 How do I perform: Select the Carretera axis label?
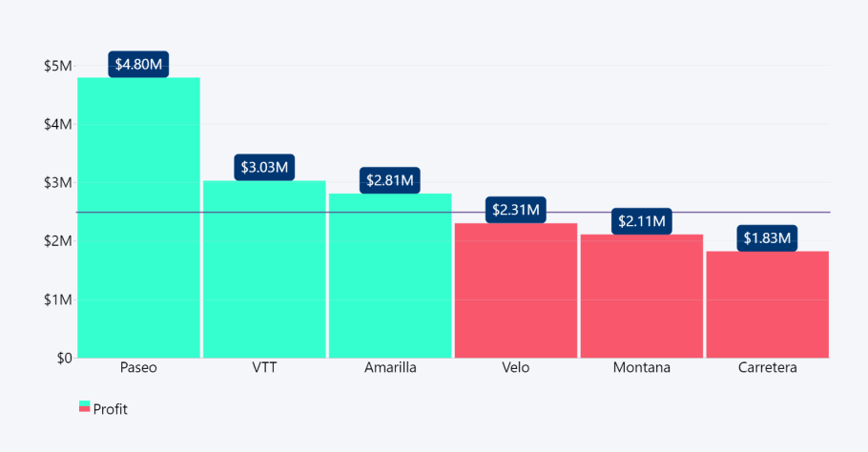click(767, 367)
